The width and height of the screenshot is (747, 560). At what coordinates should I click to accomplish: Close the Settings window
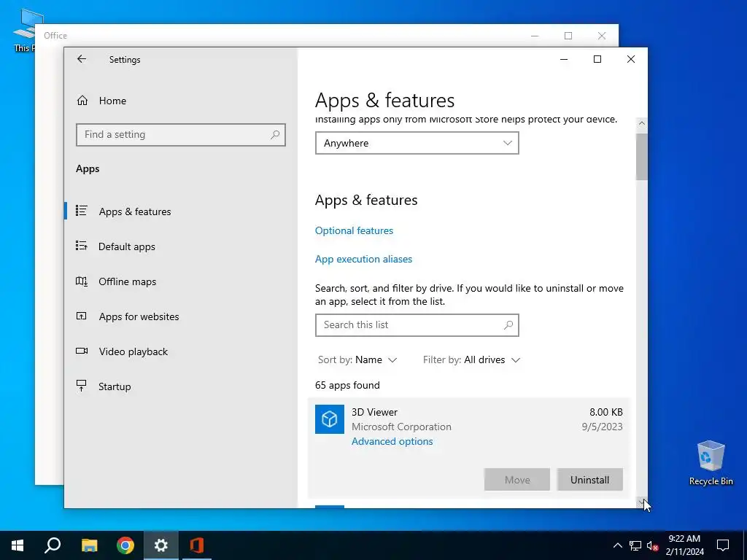631,59
